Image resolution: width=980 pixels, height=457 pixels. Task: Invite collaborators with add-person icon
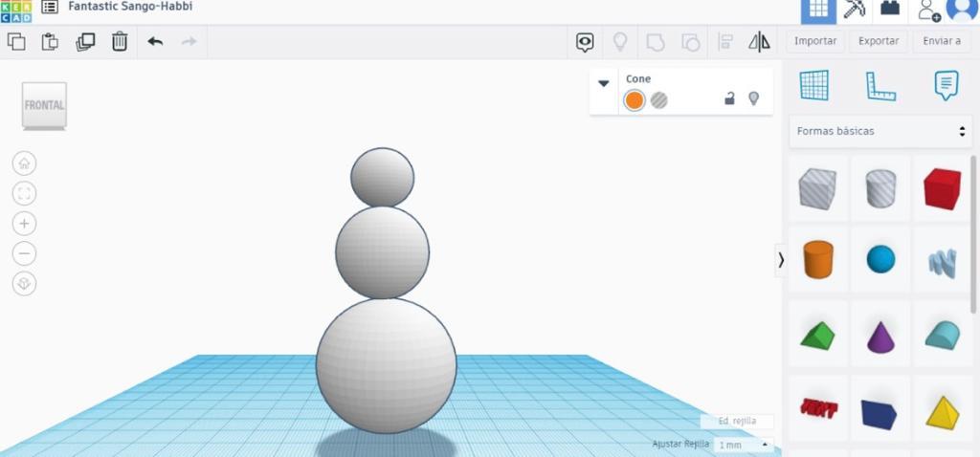[928, 10]
